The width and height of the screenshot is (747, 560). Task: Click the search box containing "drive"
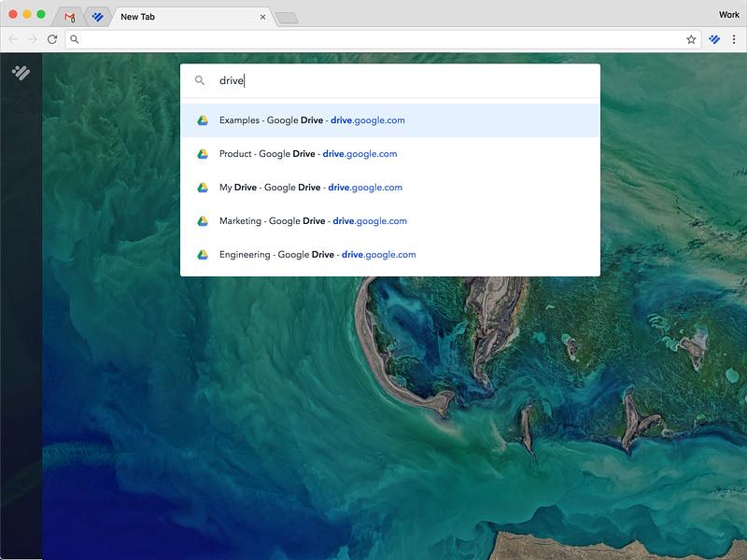tap(390, 80)
